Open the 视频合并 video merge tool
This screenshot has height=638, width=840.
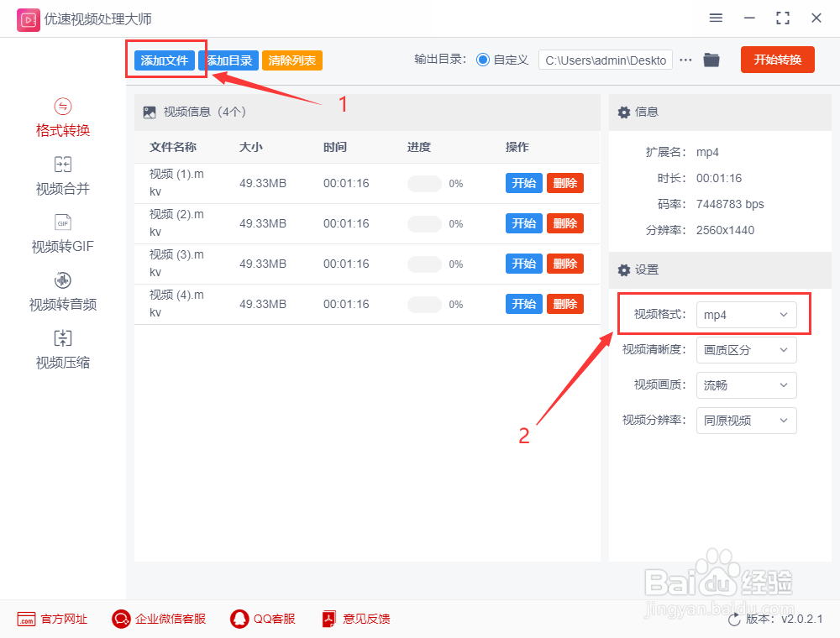62,175
